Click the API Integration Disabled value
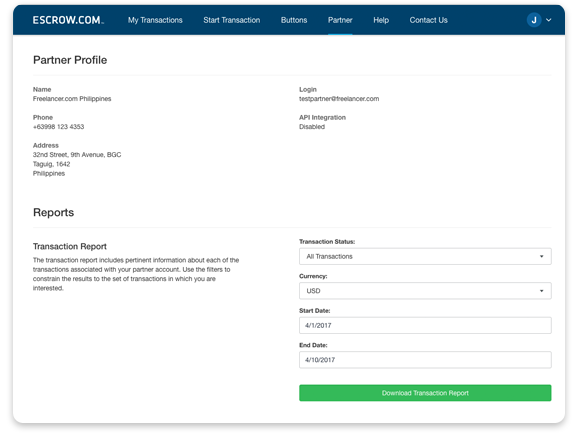The width and height of the screenshot is (580, 444). 312,127
